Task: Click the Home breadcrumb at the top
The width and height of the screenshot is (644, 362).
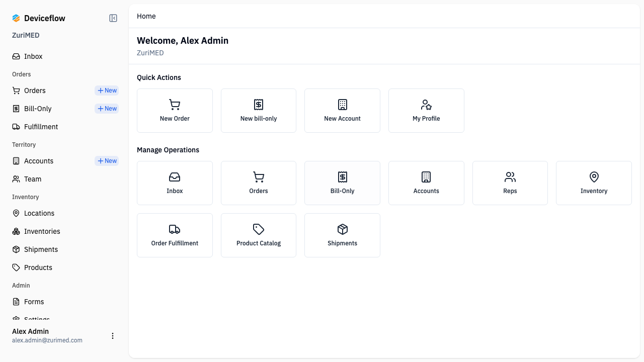Action: [146, 16]
